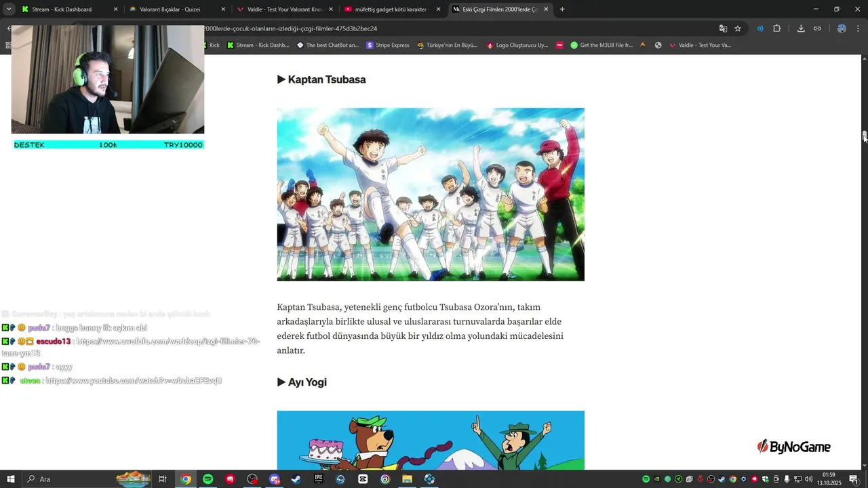Click the streamer webcam overlay
This screenshot has width=868, height=488.
pyautogui.click(x=108, y=79)
